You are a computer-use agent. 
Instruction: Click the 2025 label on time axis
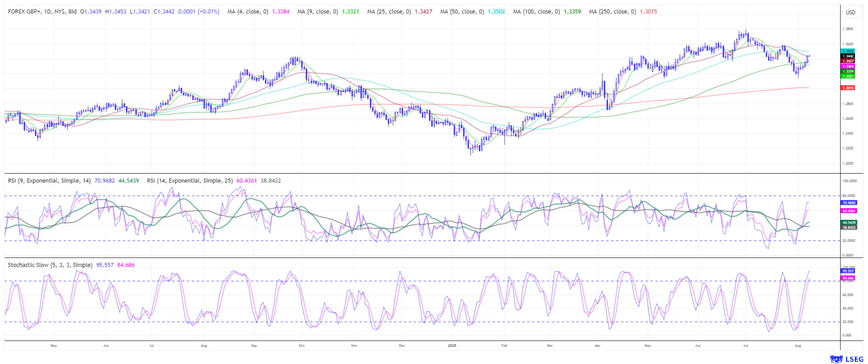452,345
